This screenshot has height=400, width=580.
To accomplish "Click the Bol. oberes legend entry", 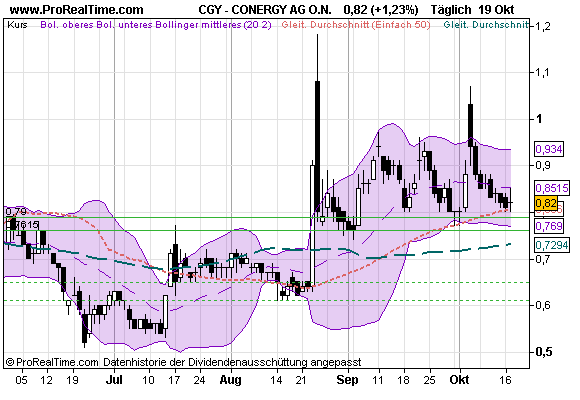I will click(67, 25).
